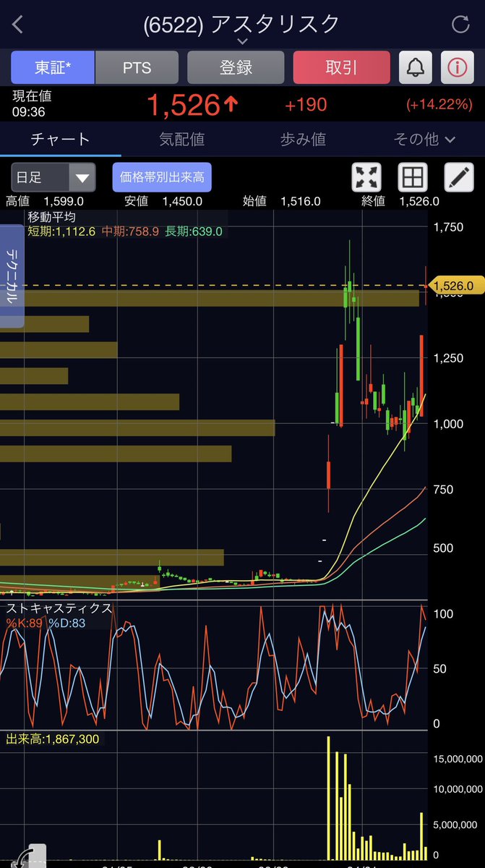Switch to the PTS market

pos(137,68)
